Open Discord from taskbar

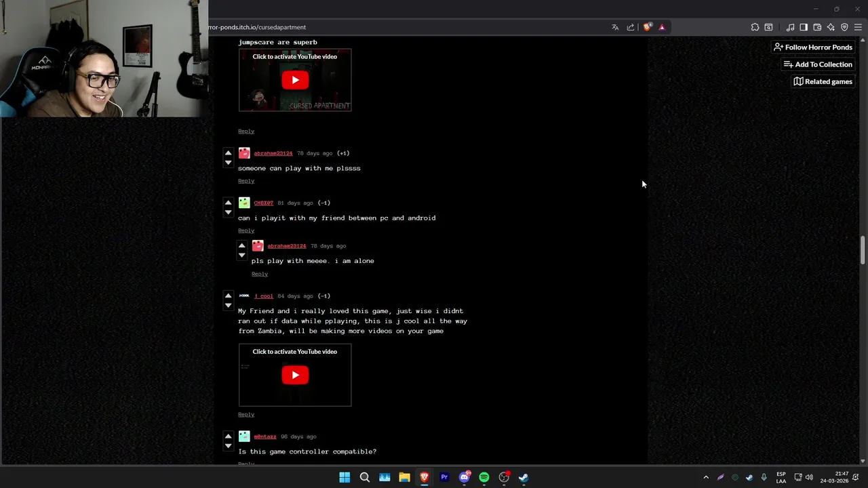pyautogui.click(x=465, y=477)
